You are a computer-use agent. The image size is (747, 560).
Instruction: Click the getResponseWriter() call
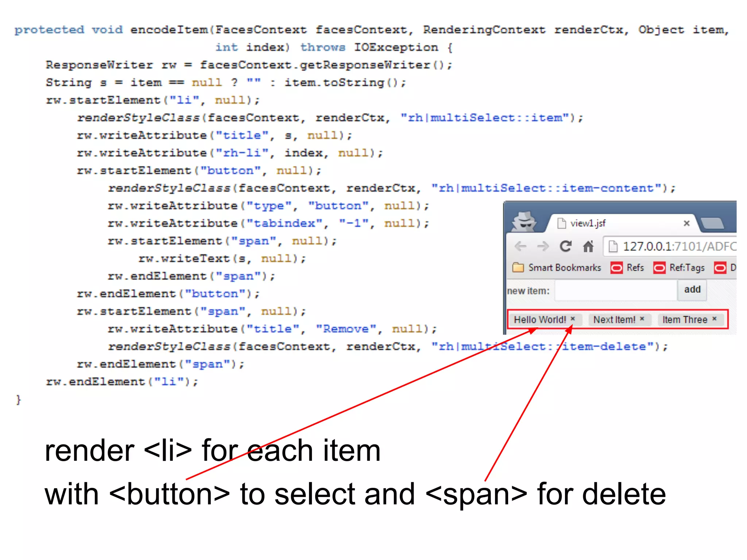(x=372, y=65)
